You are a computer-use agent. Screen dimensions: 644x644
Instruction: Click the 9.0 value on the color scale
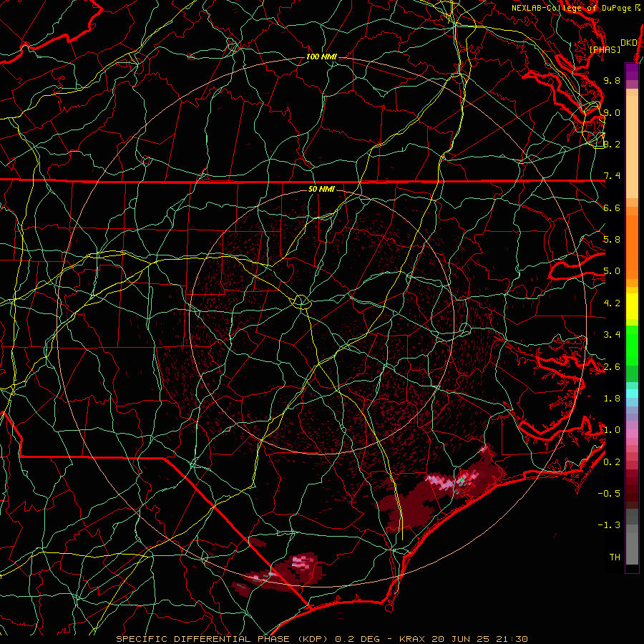[612, 112]
